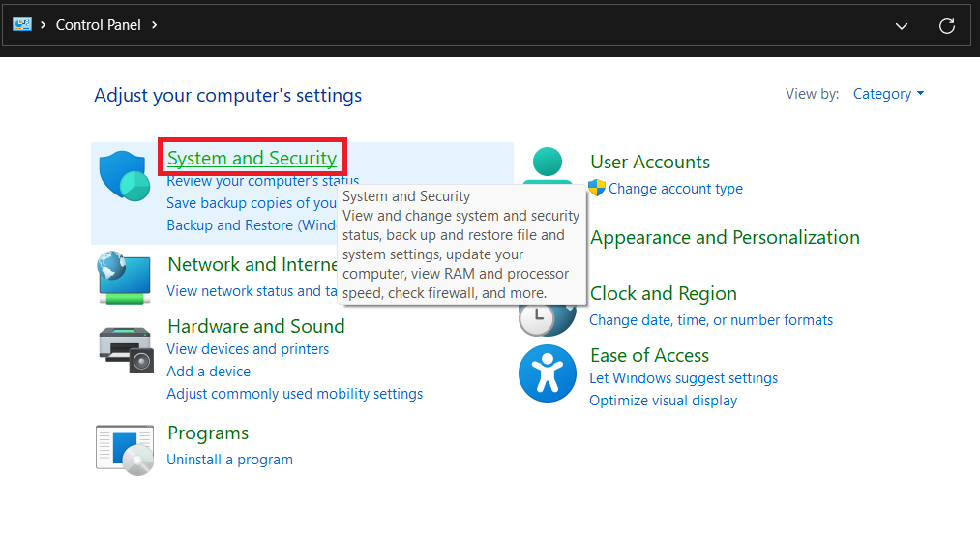Open the View by Category dropdown

(x=888, y=94)
